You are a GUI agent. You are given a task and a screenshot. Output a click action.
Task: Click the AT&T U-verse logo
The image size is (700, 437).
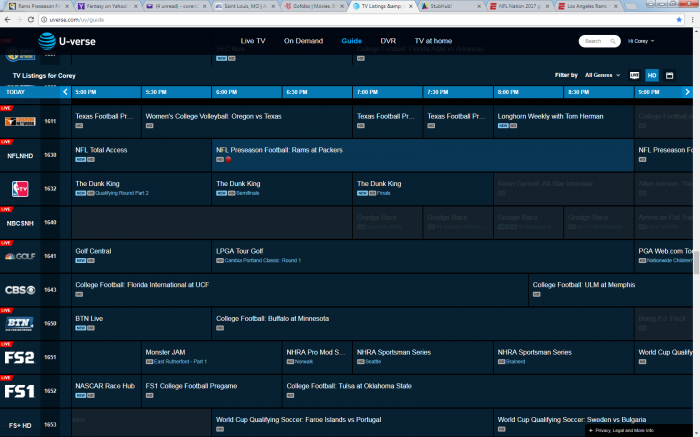(x=67, y=41)
